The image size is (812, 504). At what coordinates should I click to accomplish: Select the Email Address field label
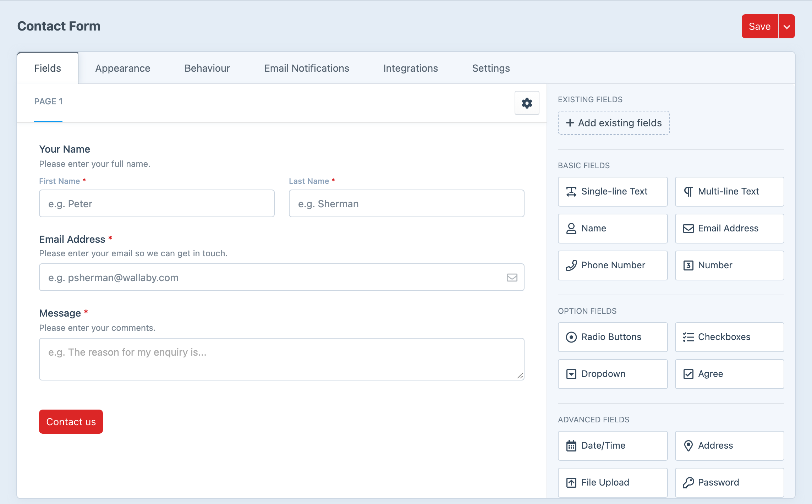(72, 239)
